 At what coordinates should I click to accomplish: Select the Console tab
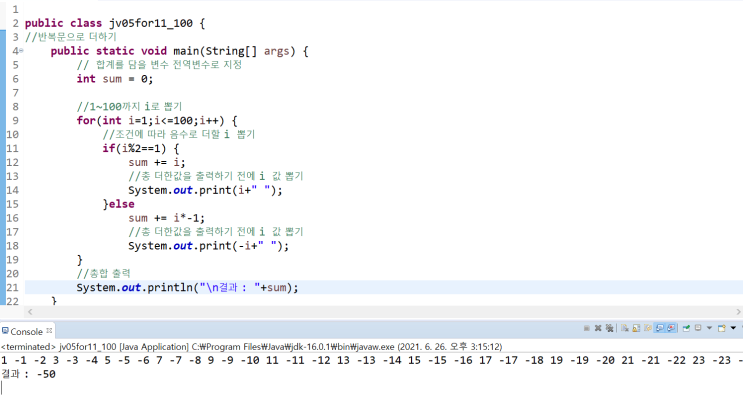26,330
